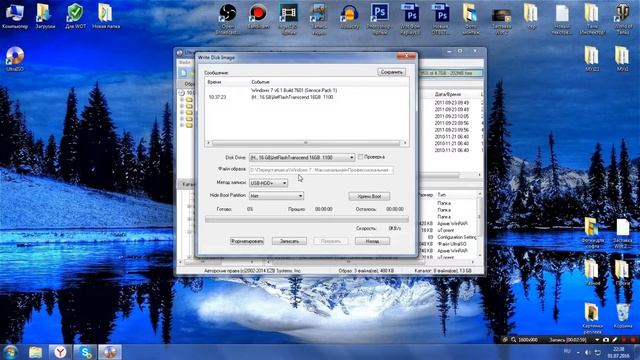Open the Загрузки folder on desktop

tap(45, 16)
